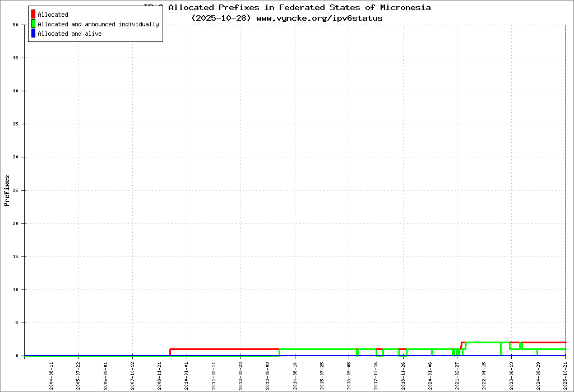Open the www.vyncke.org/ipv6status link in the title
Screen dimensions: 574x392
[x=320, y=18]
